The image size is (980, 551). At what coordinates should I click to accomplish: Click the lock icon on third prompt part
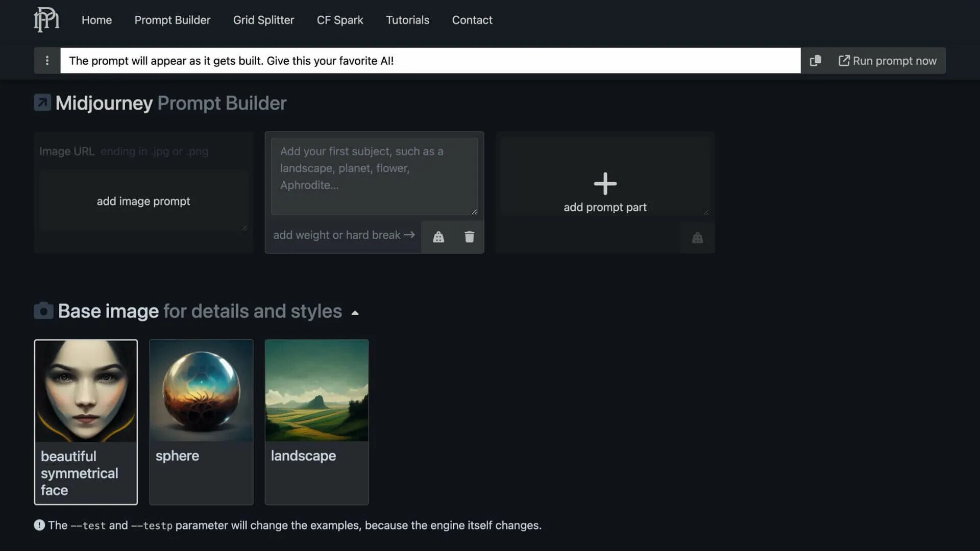[x=697, y=237]
